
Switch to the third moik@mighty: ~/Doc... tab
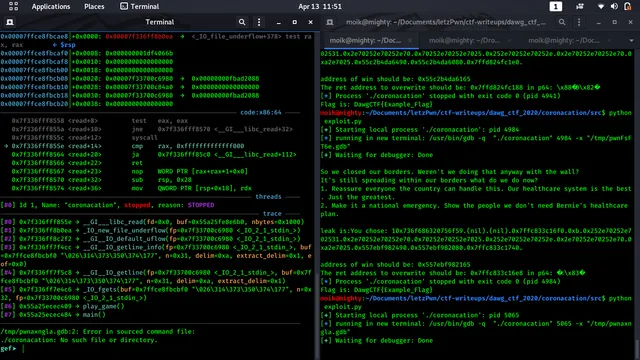[x=564, y=40]
